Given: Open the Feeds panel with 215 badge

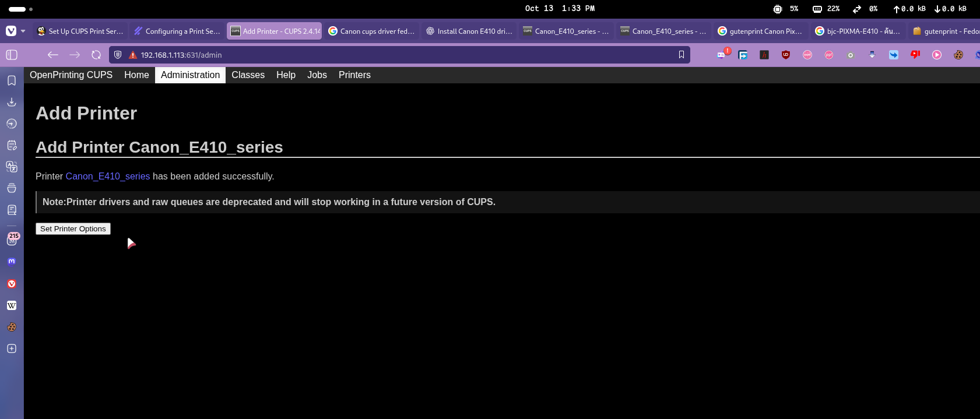Looking at the screenshot, I should tap(12, 240).
